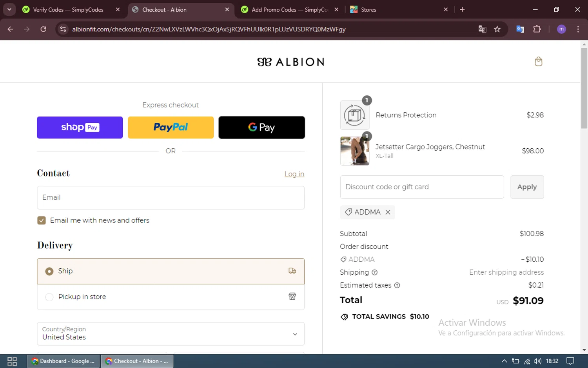Open the browser extensions puzzle icon

537,29
